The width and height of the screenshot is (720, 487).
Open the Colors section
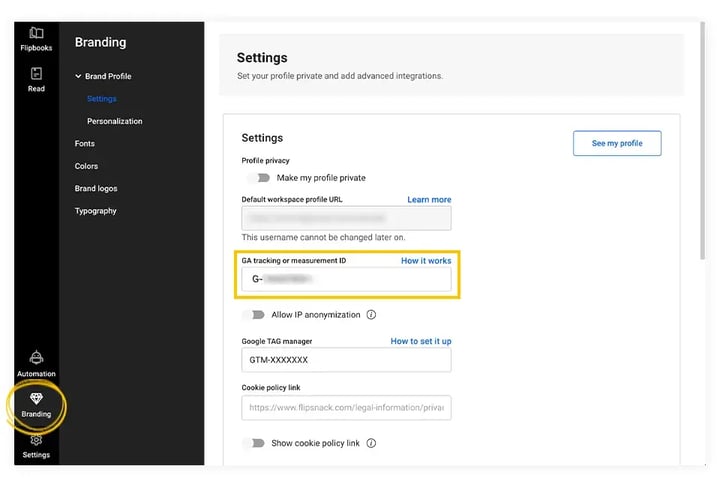86,166
